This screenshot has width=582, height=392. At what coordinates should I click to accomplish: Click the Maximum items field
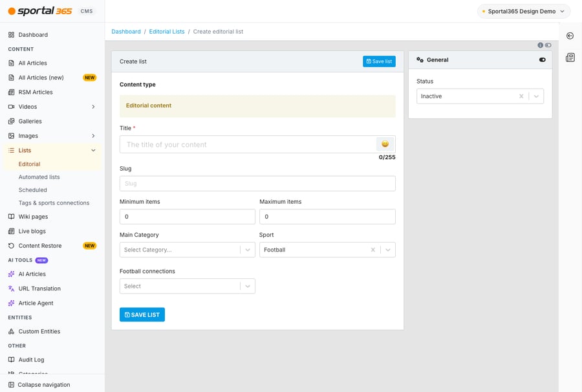click(327, 217)
